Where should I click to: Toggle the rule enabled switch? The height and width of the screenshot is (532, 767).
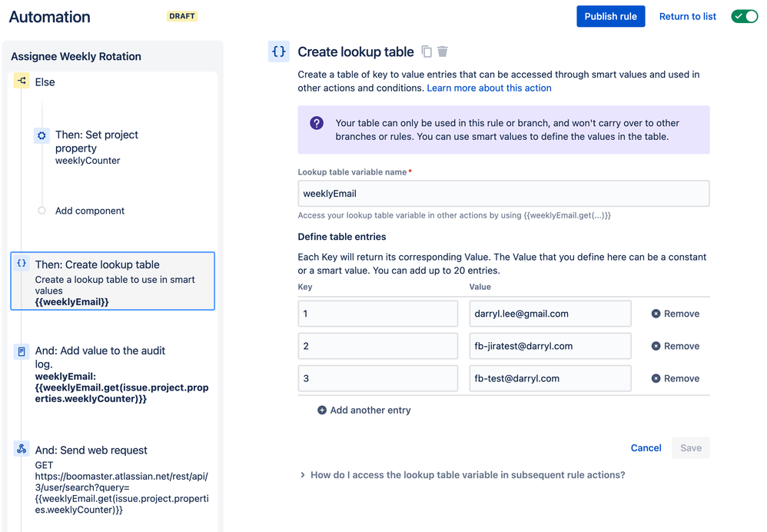coord(744,17)
